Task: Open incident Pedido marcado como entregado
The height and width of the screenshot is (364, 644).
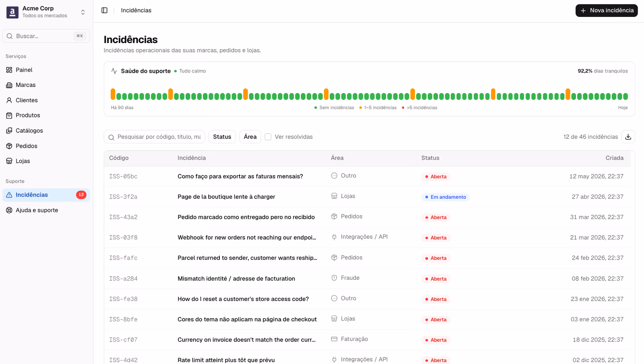Action: pos(246,217)
